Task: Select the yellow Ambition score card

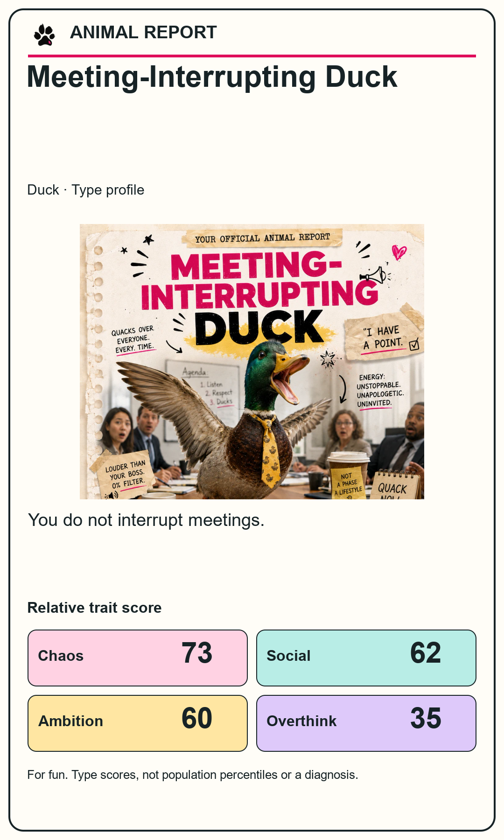Action: 138,723
